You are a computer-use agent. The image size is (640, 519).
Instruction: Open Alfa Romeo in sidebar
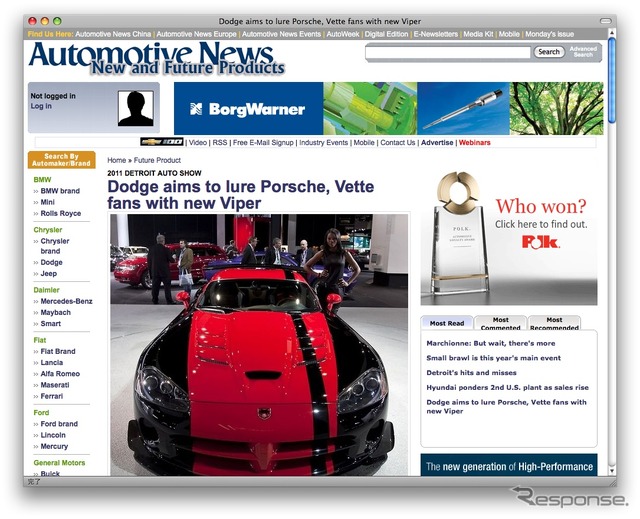(x=60, y=374)
